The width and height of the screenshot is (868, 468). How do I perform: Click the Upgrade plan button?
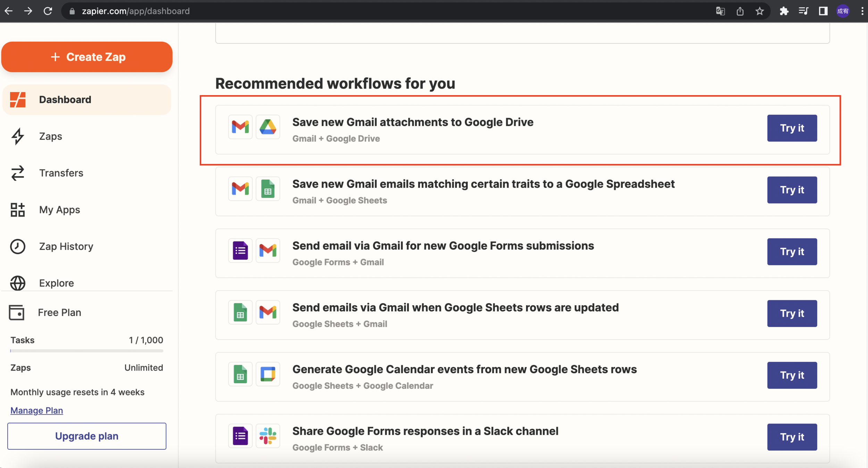(x=87, y=436)
